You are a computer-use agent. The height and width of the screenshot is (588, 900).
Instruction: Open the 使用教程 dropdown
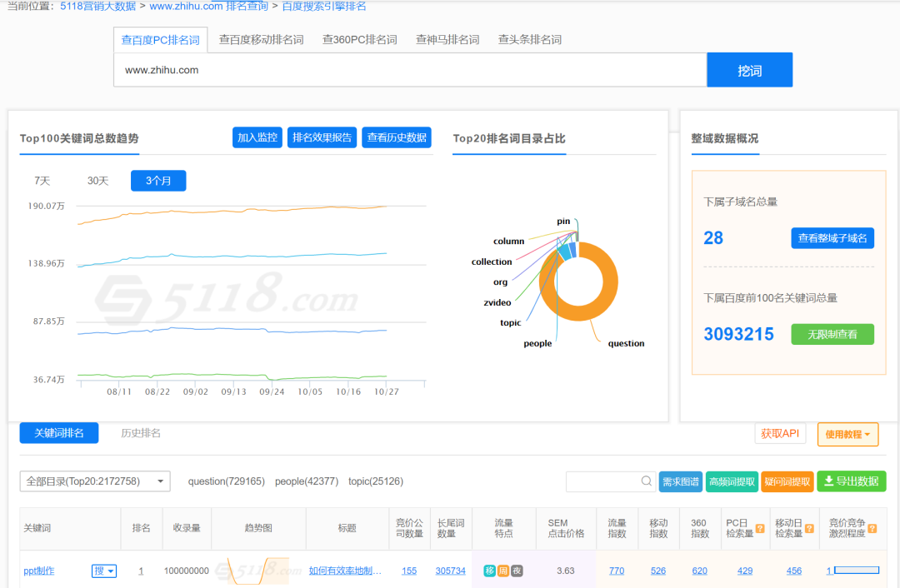click(847, 434)
